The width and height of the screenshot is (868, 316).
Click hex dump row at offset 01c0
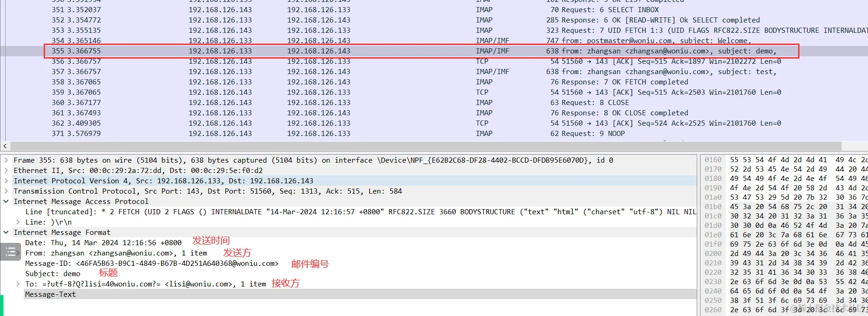click(x=786, y=216)
